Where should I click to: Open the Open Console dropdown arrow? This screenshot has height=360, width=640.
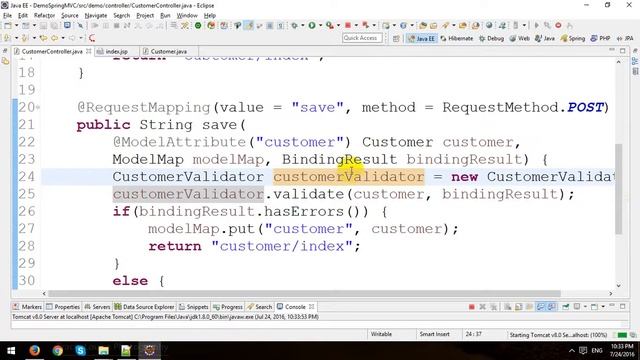click(x=603, y=307)
